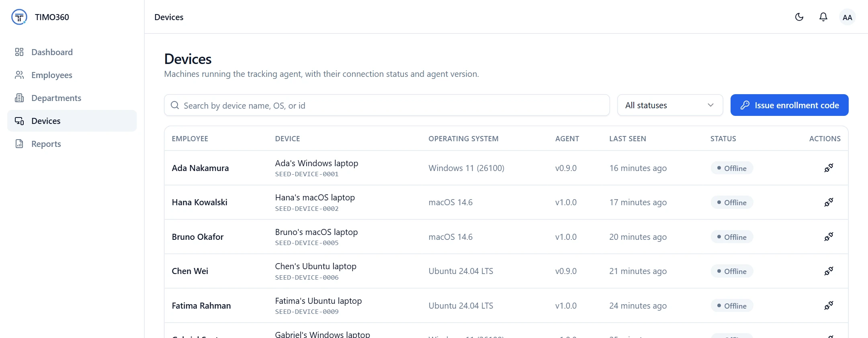Click the unlink action icon for Hana Kowalski
The image size is (868, 338).
829,202
